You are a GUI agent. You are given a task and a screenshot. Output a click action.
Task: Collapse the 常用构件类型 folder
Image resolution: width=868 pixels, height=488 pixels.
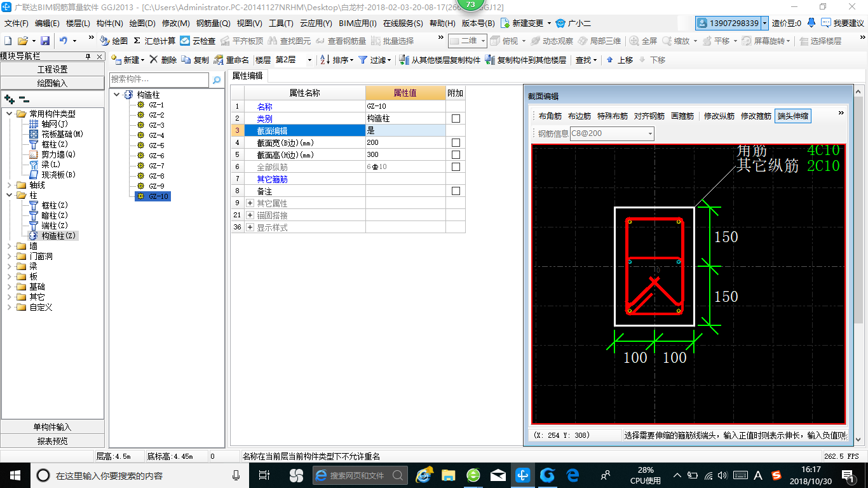pyautogui.click(x=8, y=114)
